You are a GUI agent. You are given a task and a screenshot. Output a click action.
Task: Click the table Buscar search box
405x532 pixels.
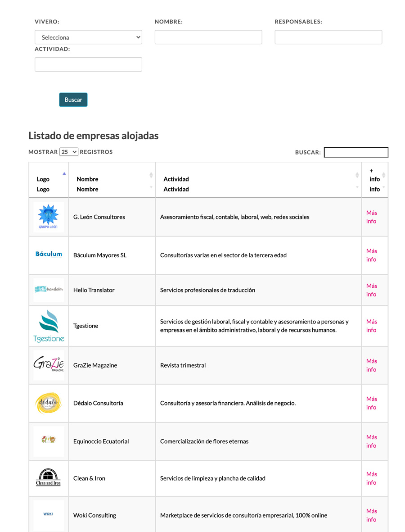(355, 152)
